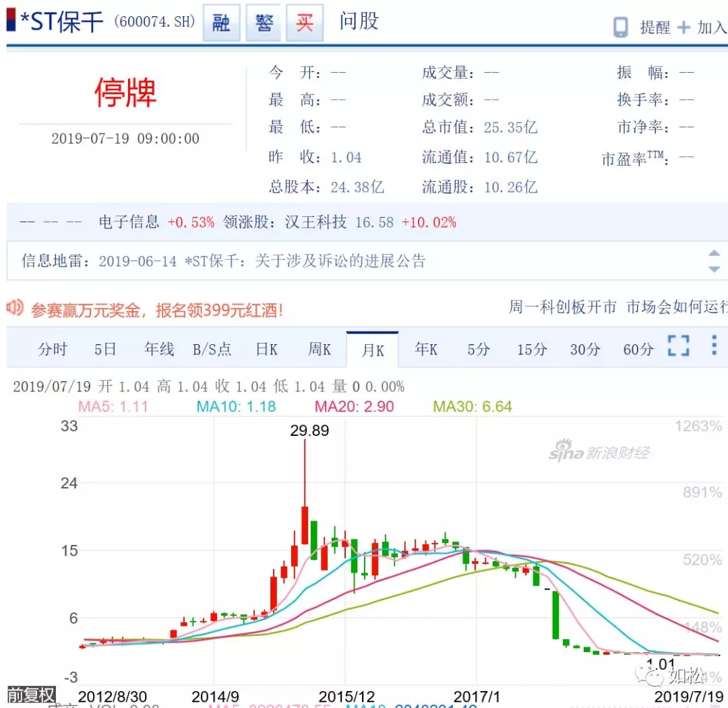Click the speaker announcement icon
Image resolution: width=728 pixels, height=708 pixels.
(x=15, y=307)
